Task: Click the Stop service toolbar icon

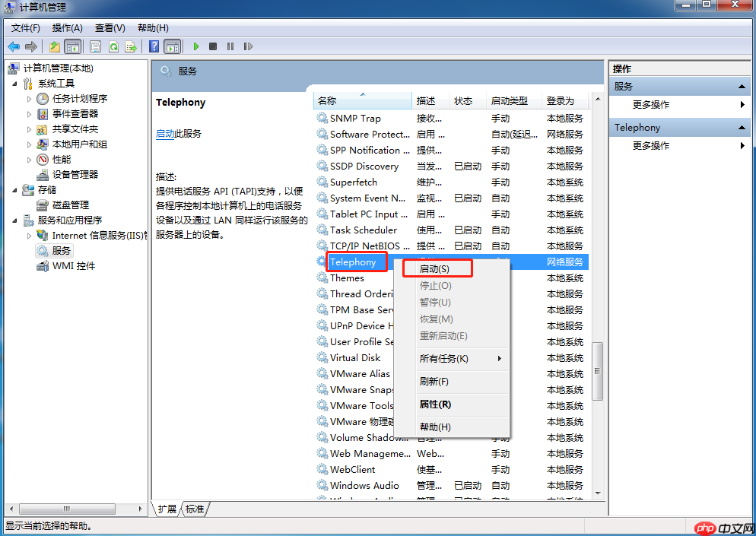Action: coord(213,46)
